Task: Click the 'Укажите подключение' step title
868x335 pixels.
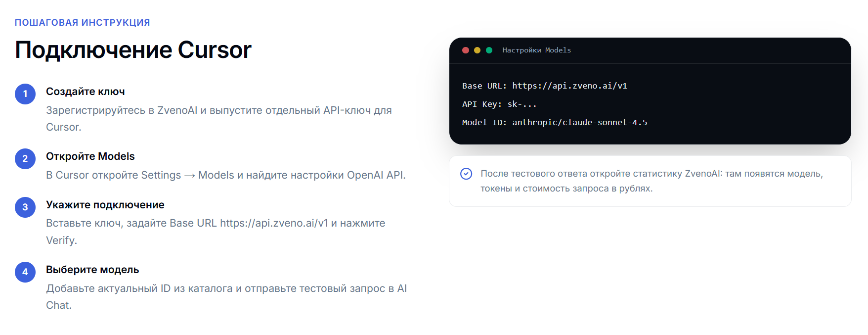Action: pos(105,205)
